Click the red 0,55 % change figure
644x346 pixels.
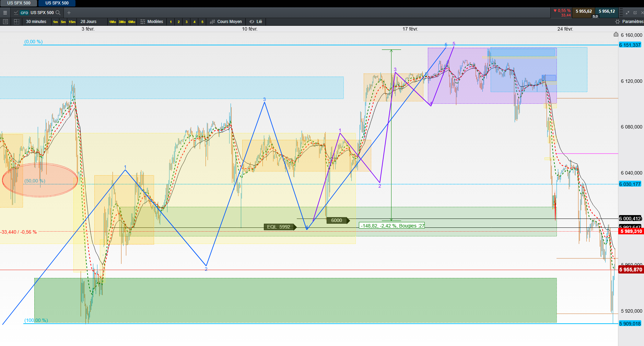[562, 11]
